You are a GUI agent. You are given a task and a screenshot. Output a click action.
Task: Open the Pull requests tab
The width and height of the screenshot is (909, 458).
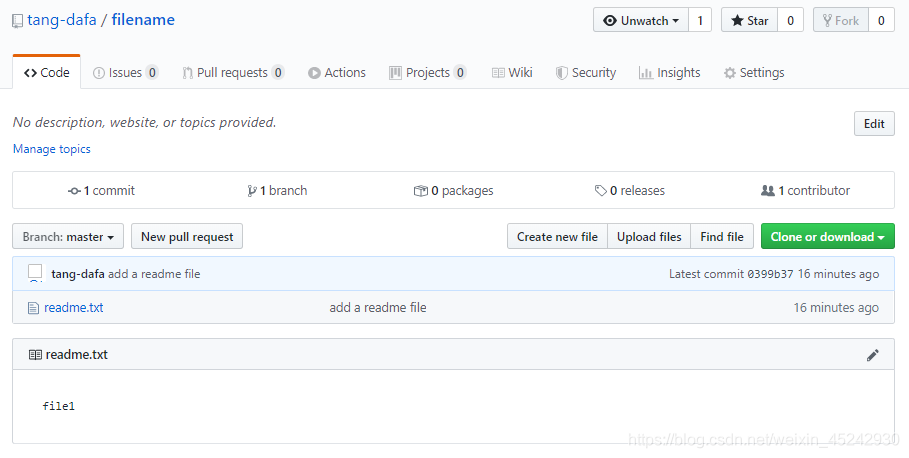(x=233, y=72)
